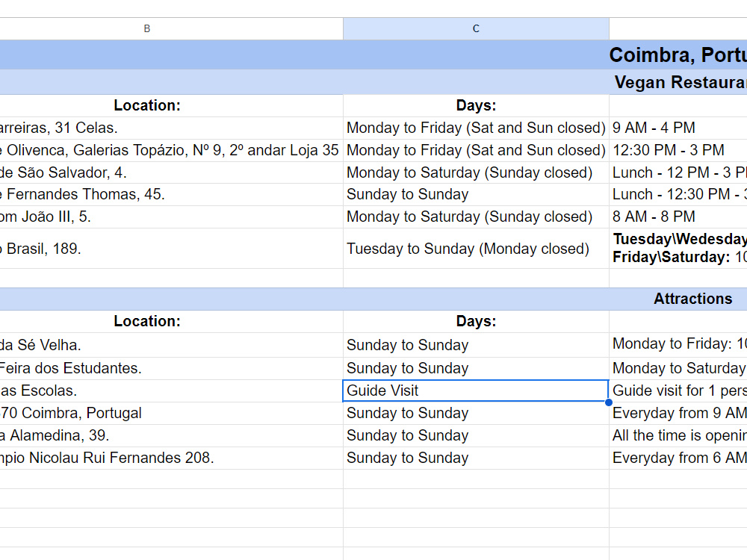Select column B header
Image resolution: width=747 pixels, height=560 pixels.
(171, 28)
